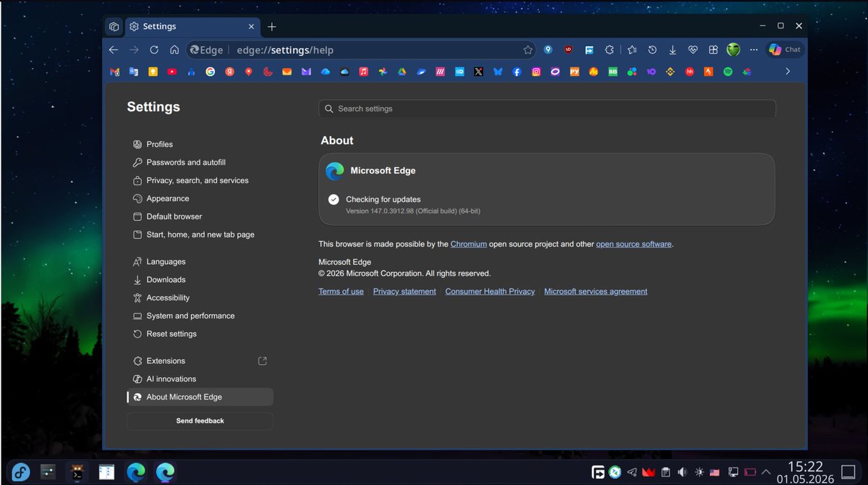
Task: Open Languages settings
Action: coord(200,261)
